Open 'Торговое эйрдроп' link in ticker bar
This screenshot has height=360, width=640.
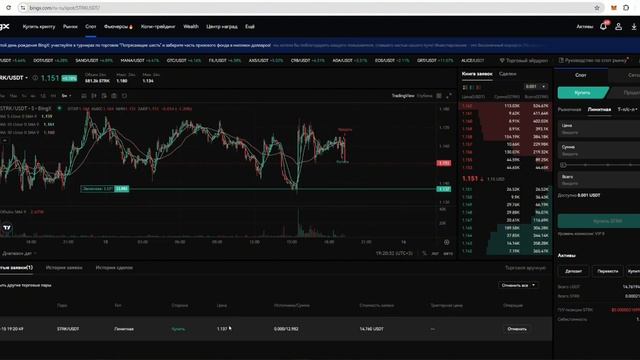[x=524, y=60]
